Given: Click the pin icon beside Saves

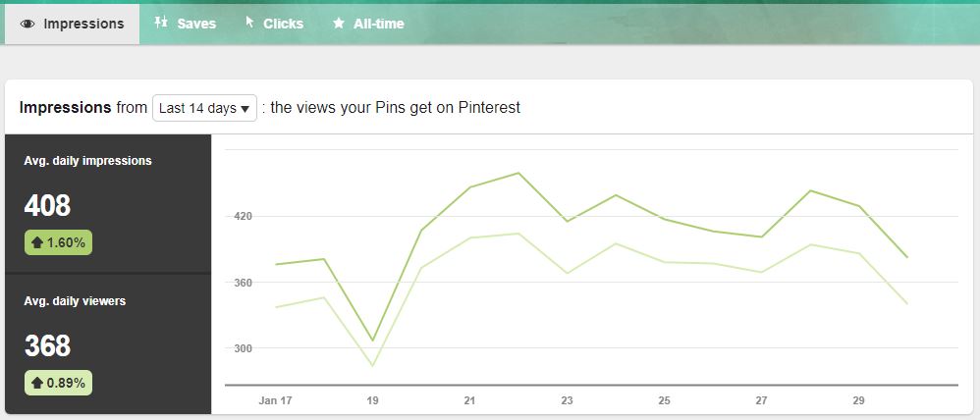Looking at the screenshot, I should tap(161, 23).
